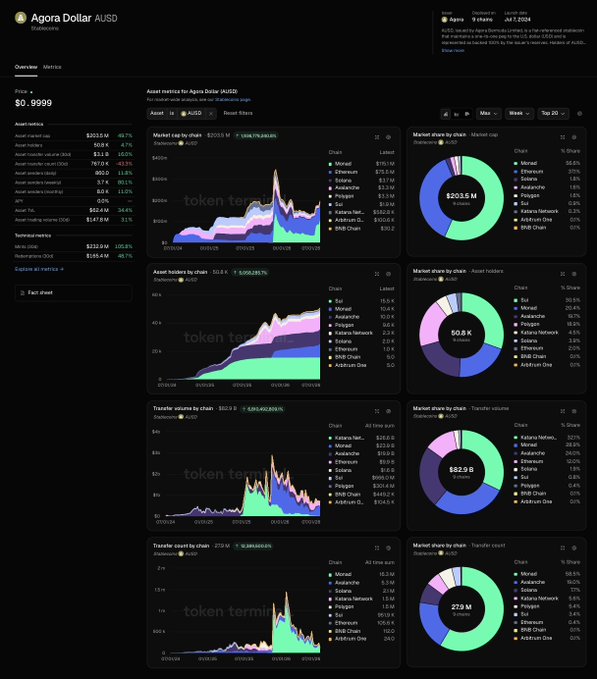Viewport: 597px width, 679px height.
Task: Open the 'is' filter operator selector
Action: 172,113
